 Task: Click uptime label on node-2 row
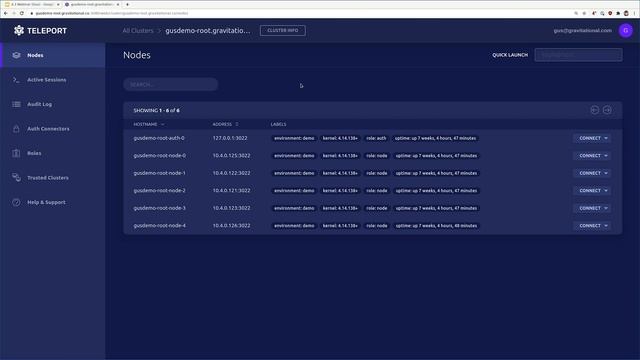pos(436,191)
